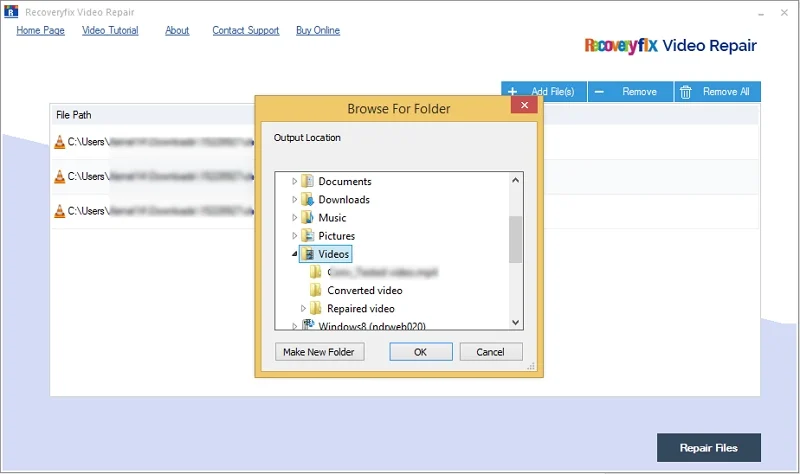
Task: Click the Add File(s) button
Action: pyautogui.click(x=544, y=92)
